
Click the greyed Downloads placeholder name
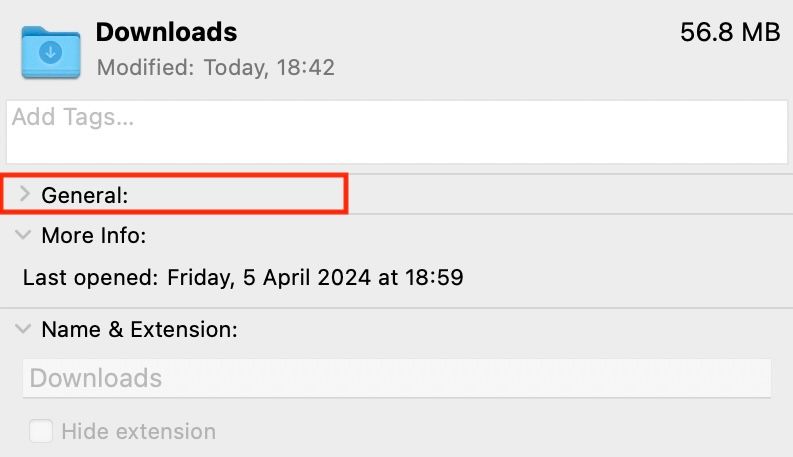coord(96,378)
